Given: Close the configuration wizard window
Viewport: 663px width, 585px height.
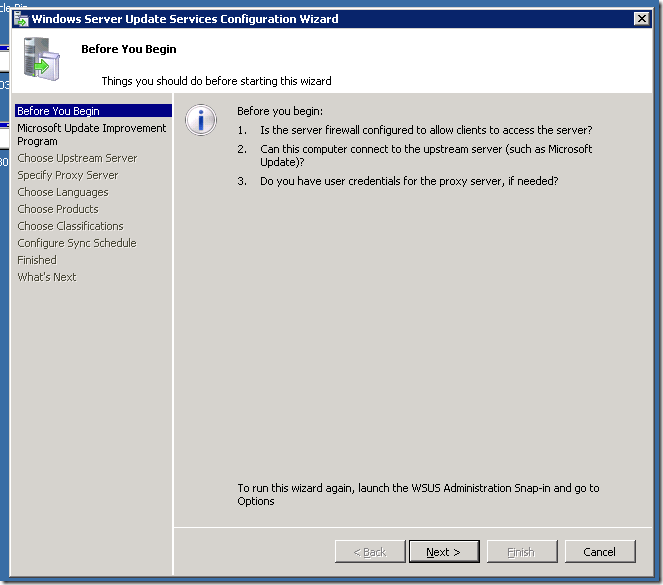Looking at the screenshot, I should point(642,18).
